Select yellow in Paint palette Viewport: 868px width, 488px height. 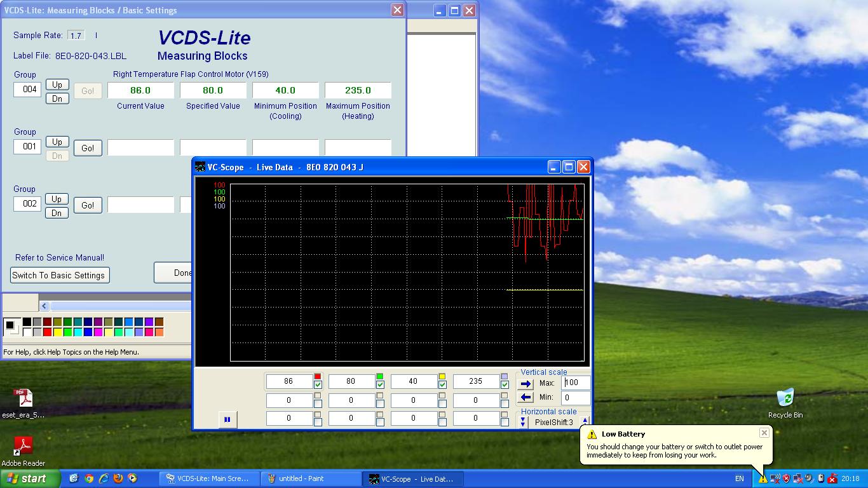[58, 332]
